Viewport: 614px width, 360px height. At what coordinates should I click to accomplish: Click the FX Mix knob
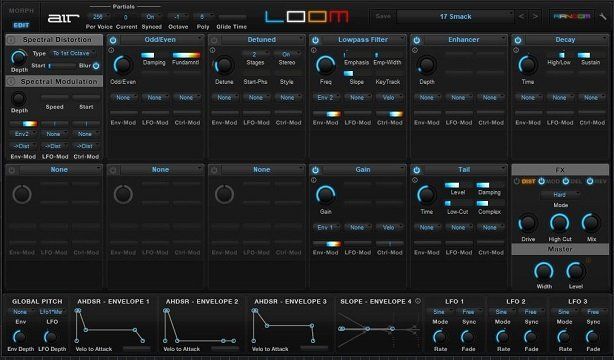[x=591, y=223]
